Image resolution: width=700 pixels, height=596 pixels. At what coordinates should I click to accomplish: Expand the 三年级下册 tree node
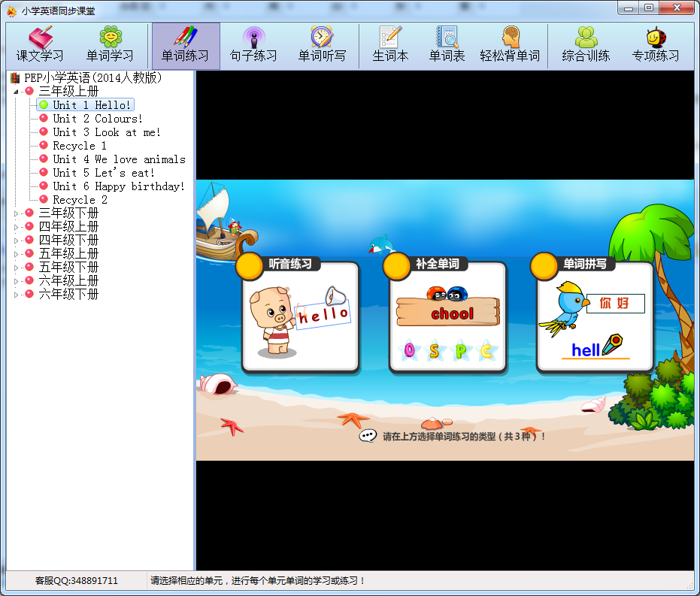pyautogui.click(x=16, y=213)
